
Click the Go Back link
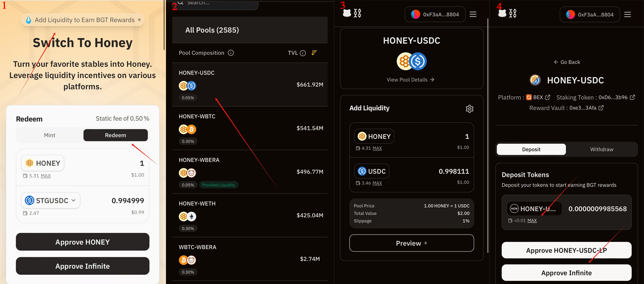pos(567,62)
